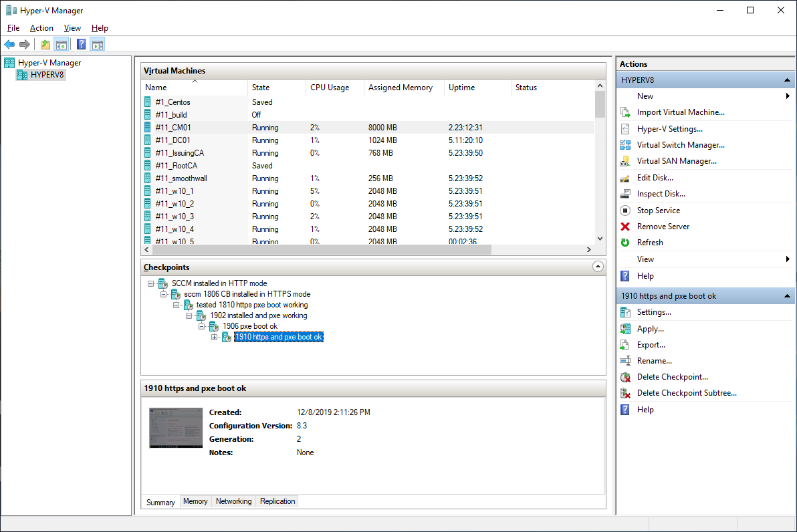Click the Hyper-V Settings icon
Screen dimensions: 797x532
pyautogui.click(x=625, y=128)
